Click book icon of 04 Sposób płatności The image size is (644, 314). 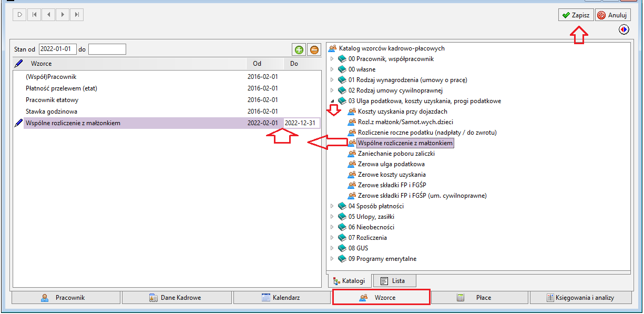(x=342, y=206)
